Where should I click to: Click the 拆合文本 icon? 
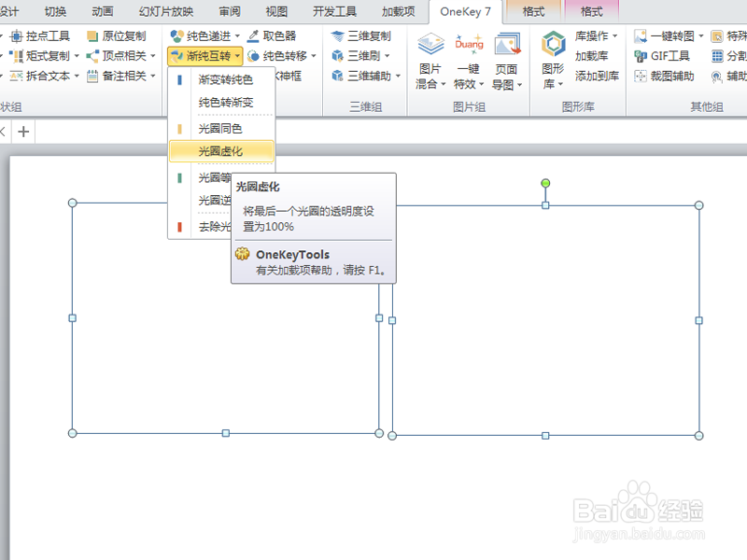pos(16,77)
